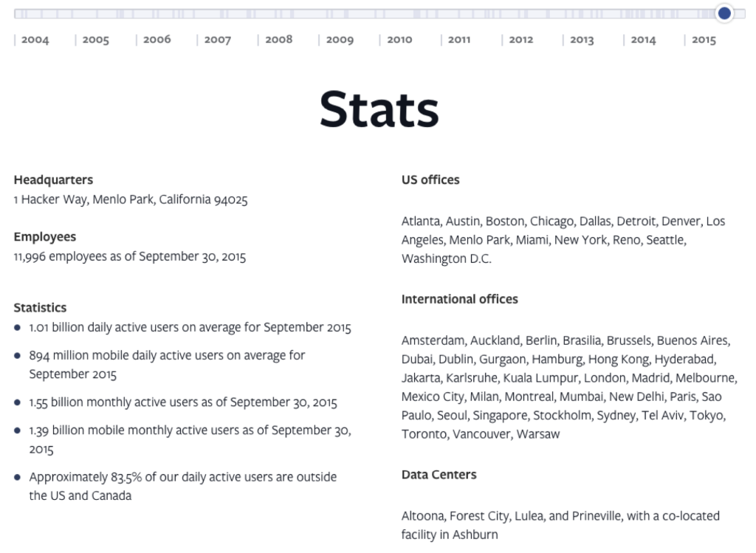Viewport: 756px width, 553px height.
Task: Go to 2014 on the timeline
Action: point(643,40)
